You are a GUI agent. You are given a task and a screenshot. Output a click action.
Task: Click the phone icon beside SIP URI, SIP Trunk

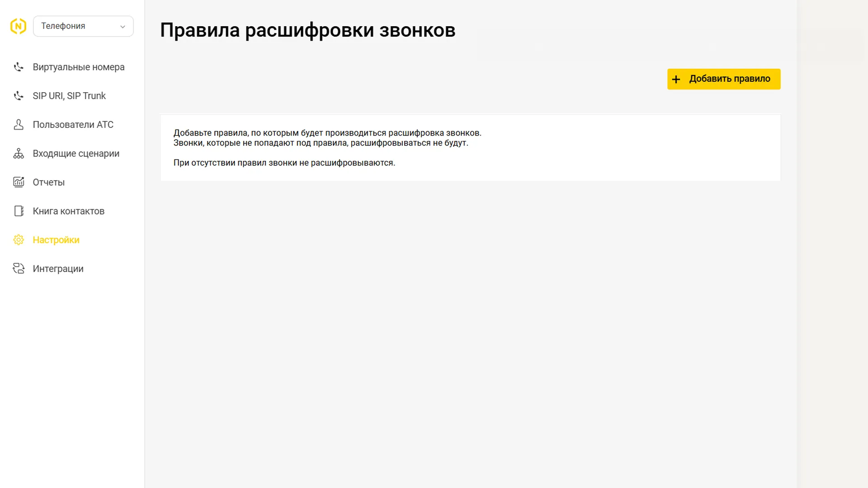point(19,96)
